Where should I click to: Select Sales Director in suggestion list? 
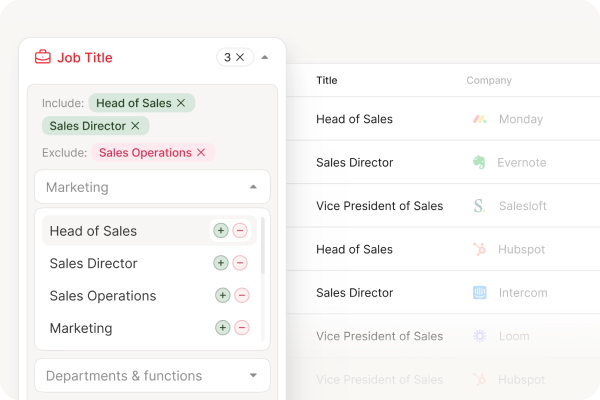(x=93, y=263)
